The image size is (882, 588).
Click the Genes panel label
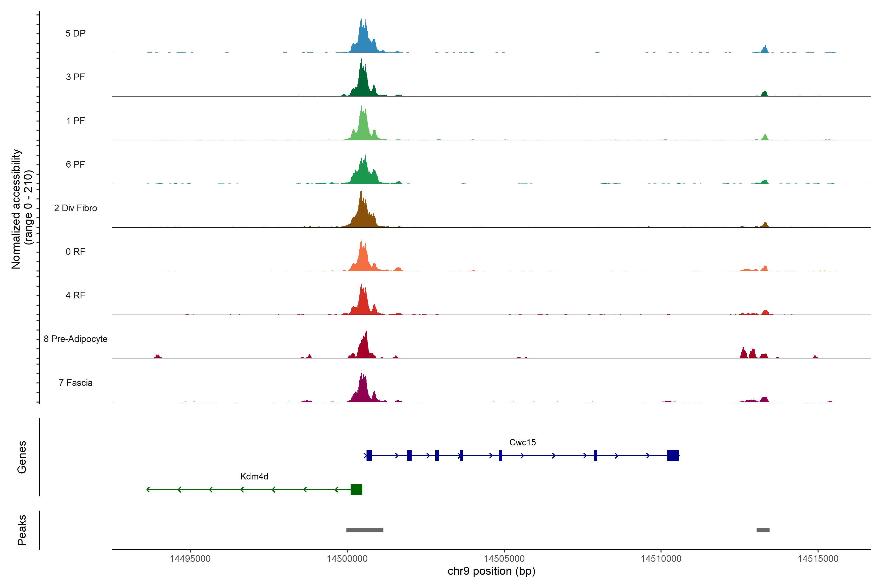(22, 457)
